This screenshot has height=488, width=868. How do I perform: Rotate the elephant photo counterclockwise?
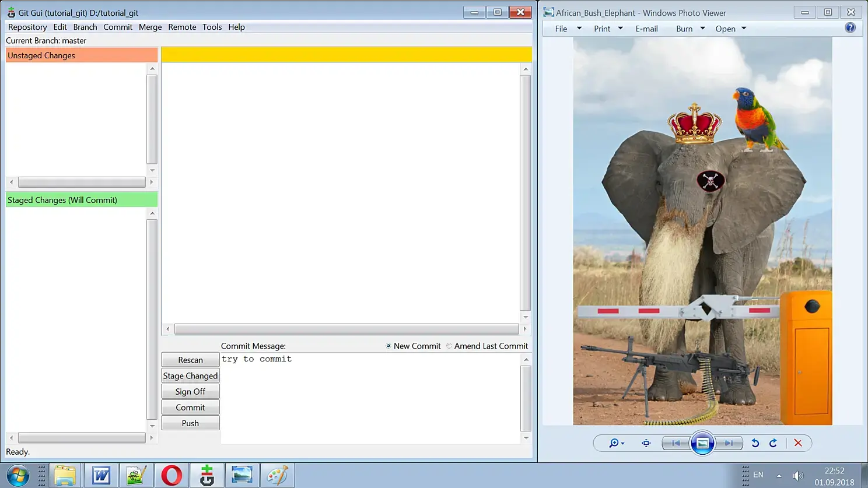(x=755, y=443)
